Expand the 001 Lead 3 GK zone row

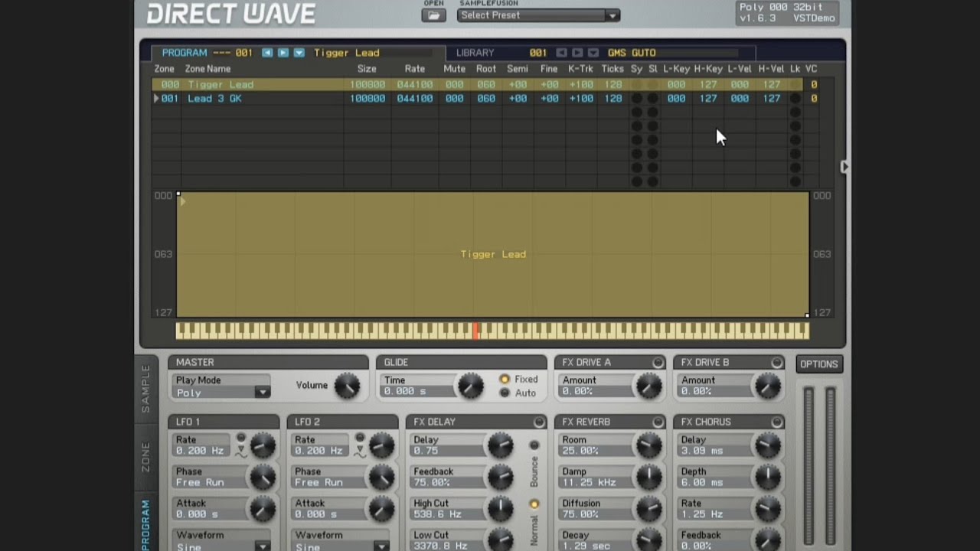(x=156, y=99)
